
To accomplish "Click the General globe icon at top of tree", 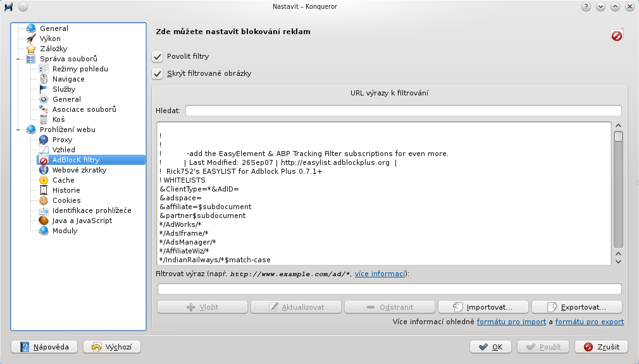I will tap(31, 28).
